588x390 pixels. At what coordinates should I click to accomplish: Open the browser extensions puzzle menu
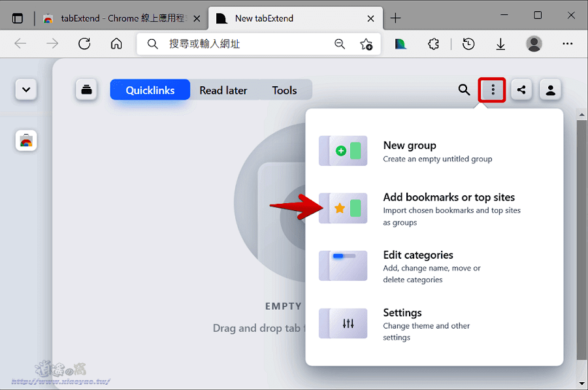(434, 44)
